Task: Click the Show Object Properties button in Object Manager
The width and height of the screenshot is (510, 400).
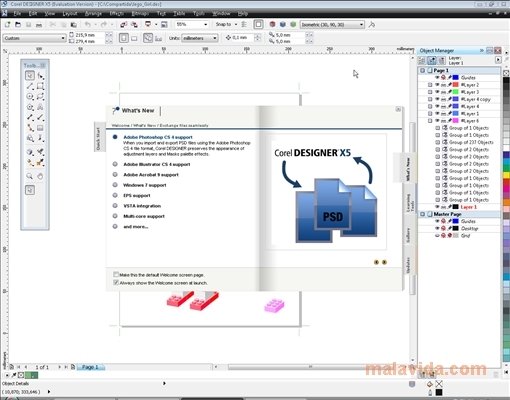Action: (422, 60)
